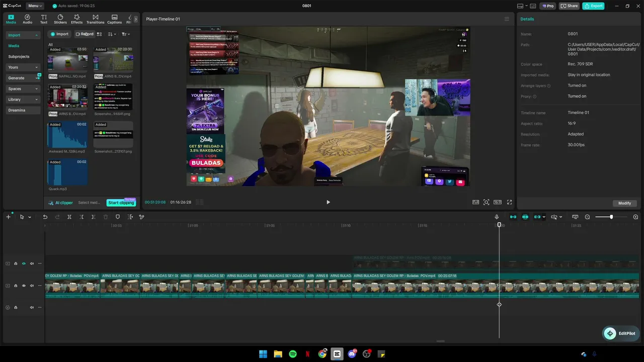Select Subprojects in the media sidebar
644x362 pixels.
(x=19, y=57)
